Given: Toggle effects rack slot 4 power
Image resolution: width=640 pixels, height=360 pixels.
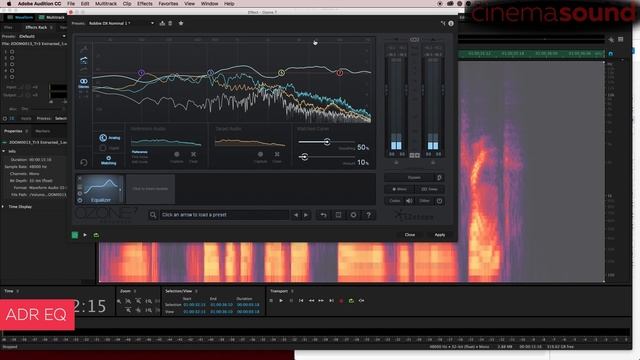Looking at the screenshot, I should pyautogui.click(x=12, y=71).
